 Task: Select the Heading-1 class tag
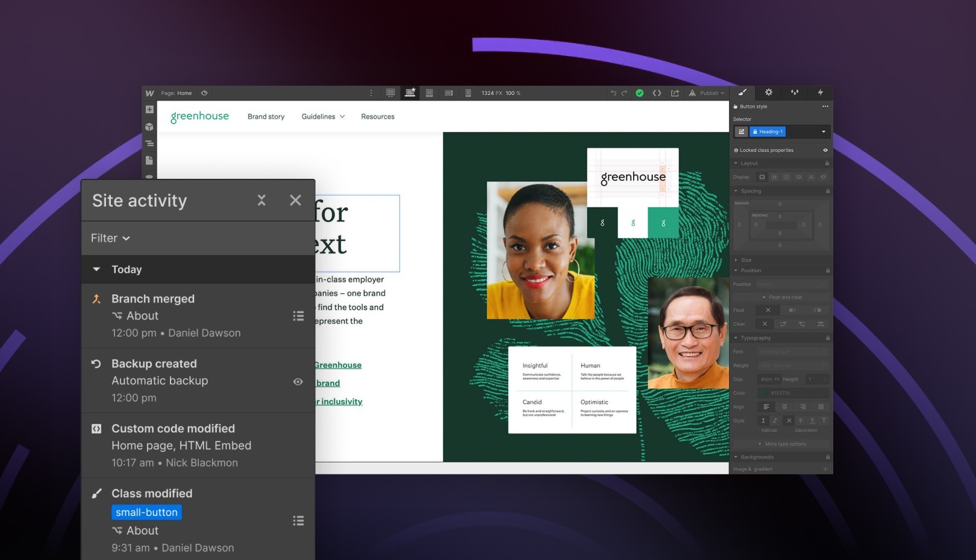(768, 132)
